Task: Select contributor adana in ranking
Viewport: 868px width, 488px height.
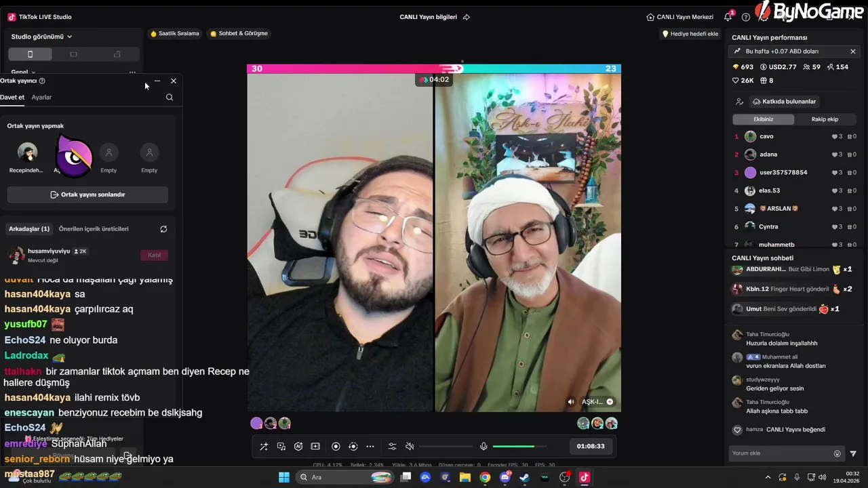Action: point(795,155)
